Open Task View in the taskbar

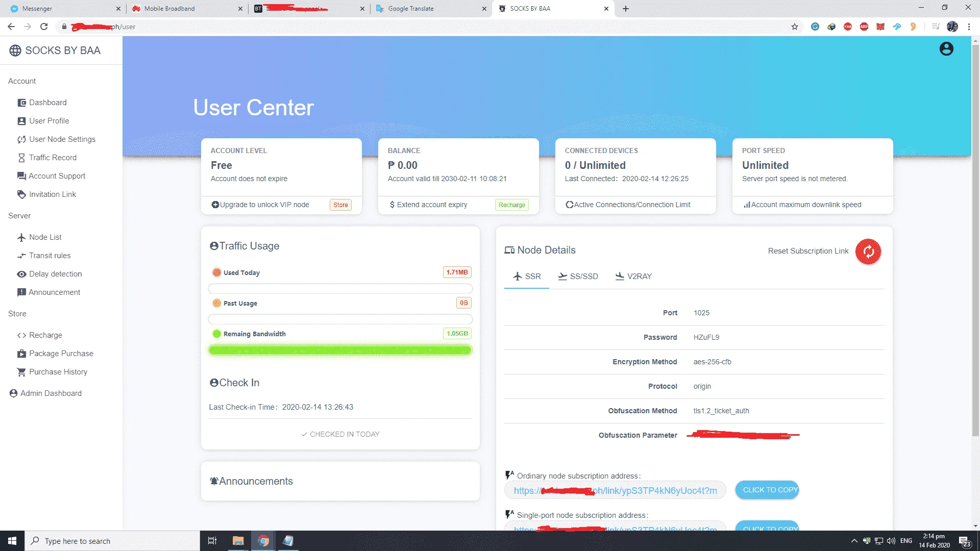click(x=212, y=541)
